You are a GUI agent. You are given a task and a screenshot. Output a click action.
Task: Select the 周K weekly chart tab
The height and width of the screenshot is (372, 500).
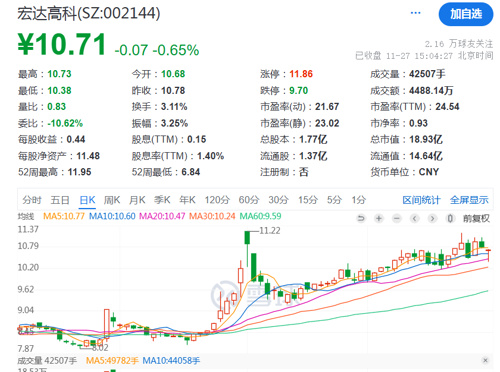coord(112,200)
